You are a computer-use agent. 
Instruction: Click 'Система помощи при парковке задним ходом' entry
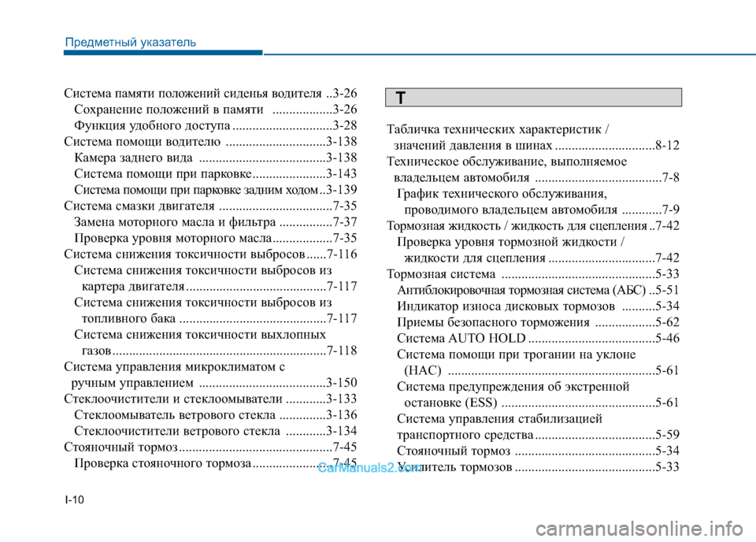(x=216, y=190)
